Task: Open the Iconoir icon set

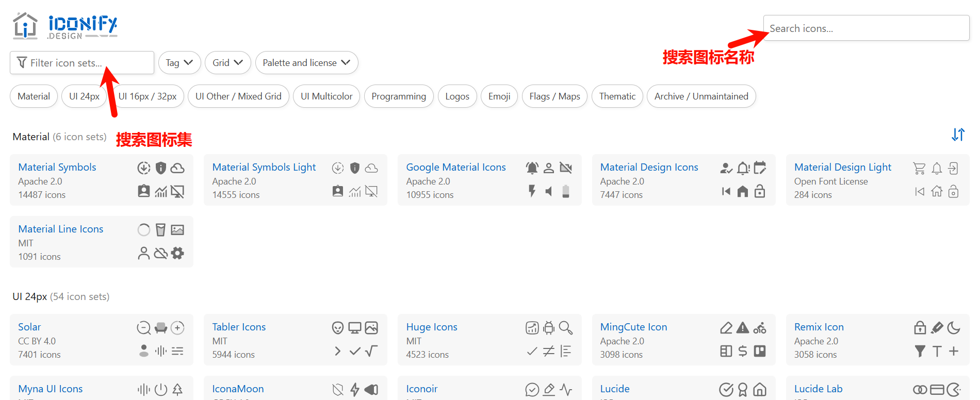Action: 422,389
